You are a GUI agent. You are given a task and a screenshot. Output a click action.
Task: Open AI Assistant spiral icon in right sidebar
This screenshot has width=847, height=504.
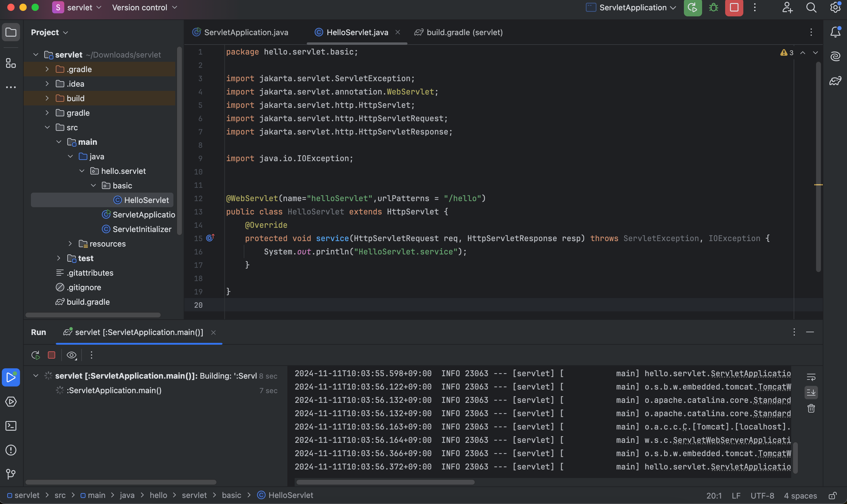pos(835,56)
